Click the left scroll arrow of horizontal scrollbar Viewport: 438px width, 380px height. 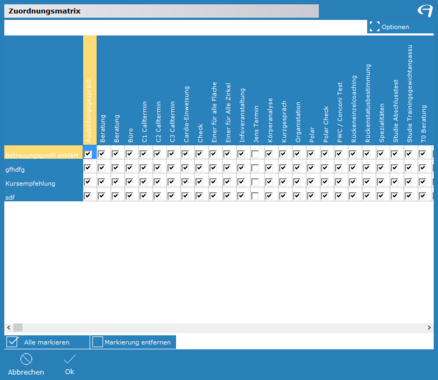coord(9,328)
